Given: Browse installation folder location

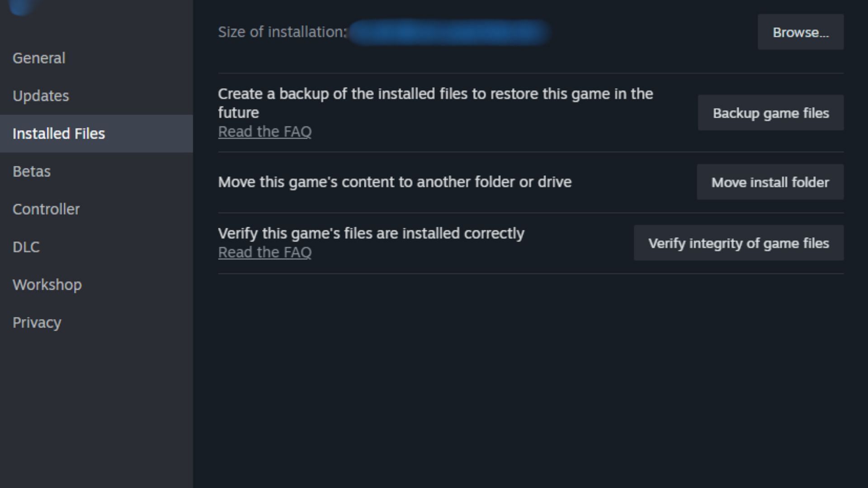Looking at the screenshot, I should click(x=800, y=32).
